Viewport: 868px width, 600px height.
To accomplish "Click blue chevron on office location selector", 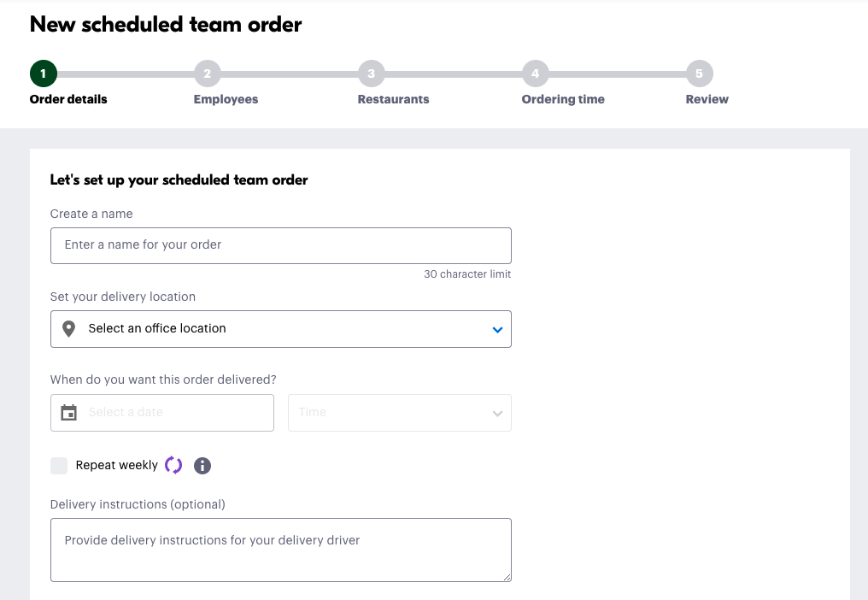I will [x=497, y=330].
